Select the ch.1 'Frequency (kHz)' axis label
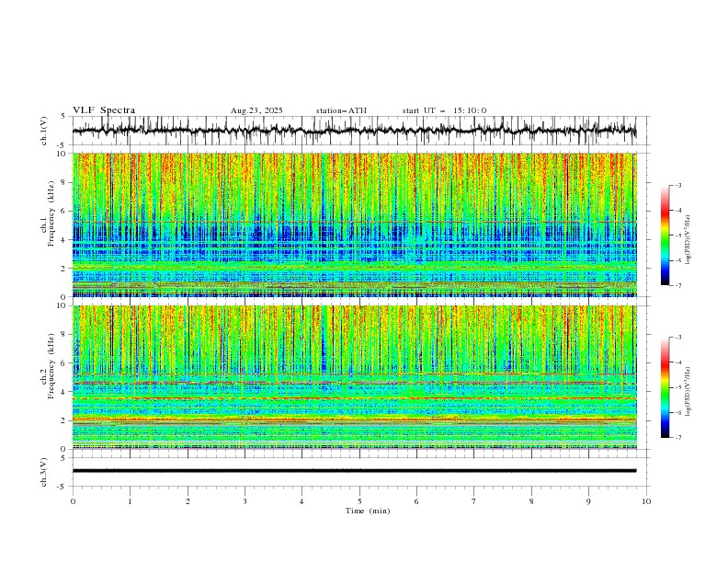 click(x=51, y=212)
